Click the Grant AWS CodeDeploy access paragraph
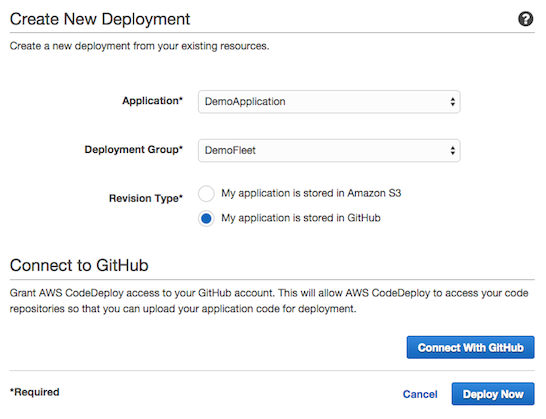The width and height of the screenshot is (546, 419). pos(269,301)
